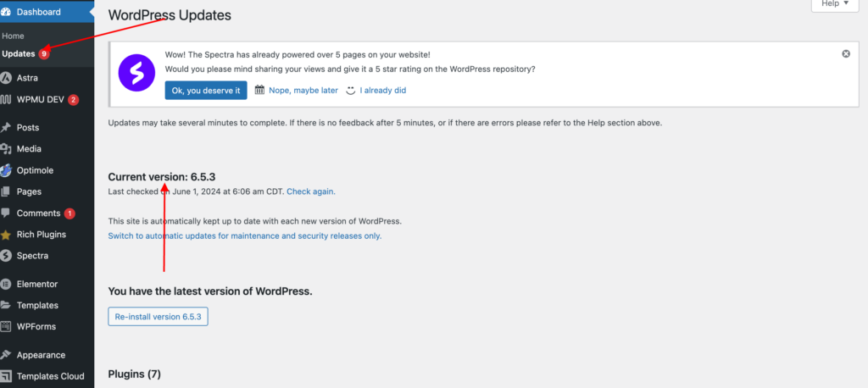Image resolution: width=868 pixels, height=388 pixels.
Task: Click the Nope, maybe later link
Action: point(303,90)
